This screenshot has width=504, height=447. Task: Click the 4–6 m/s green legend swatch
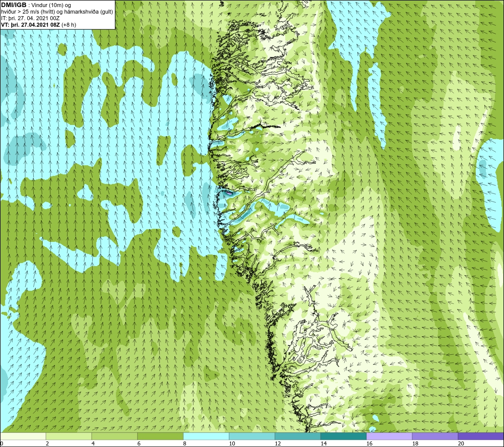(114, 436)
